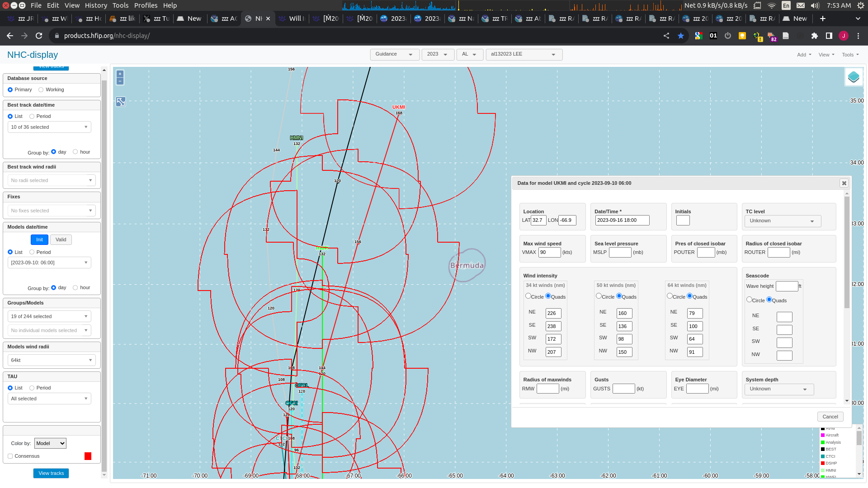The width and height of the screenshot is (868, 488).
Task: Bookmark this page with the star icon
Action: coord(680,36)
